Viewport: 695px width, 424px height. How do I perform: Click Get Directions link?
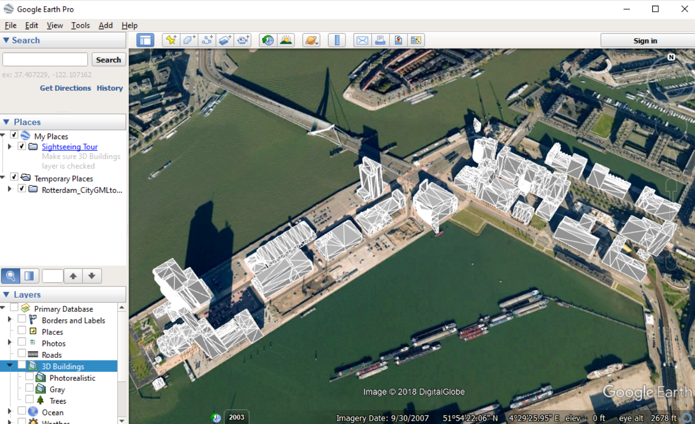[65, 88]
